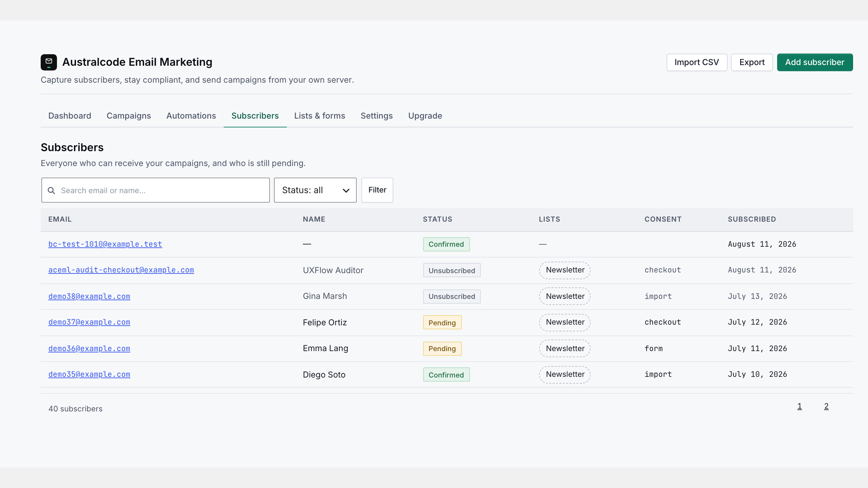Go to the Automations tab
Screen dimensions: 868x488
click(x=191, y=116)
